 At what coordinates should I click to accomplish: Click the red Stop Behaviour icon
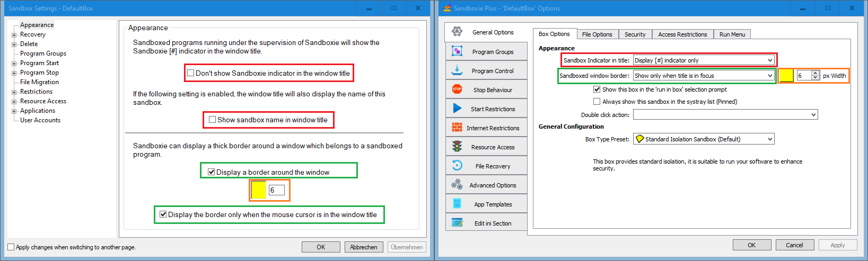[x=457, y=89]
